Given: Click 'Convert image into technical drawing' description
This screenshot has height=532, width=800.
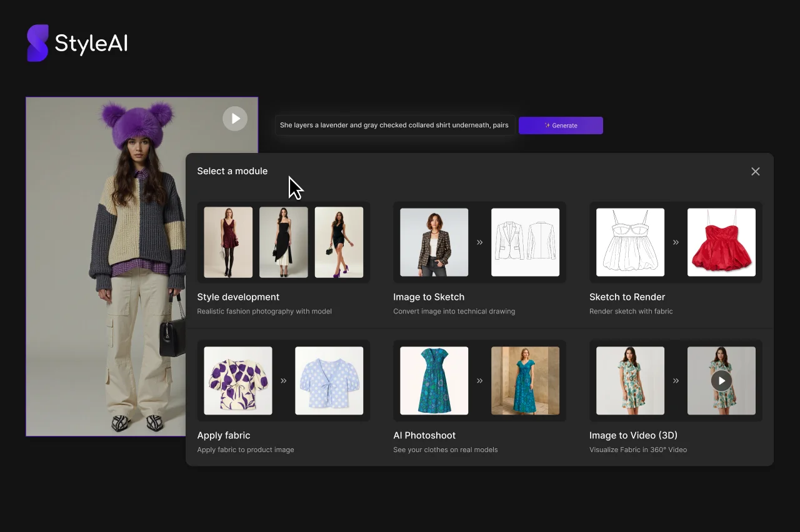Looking at the screenshot, I should [454, 311].
